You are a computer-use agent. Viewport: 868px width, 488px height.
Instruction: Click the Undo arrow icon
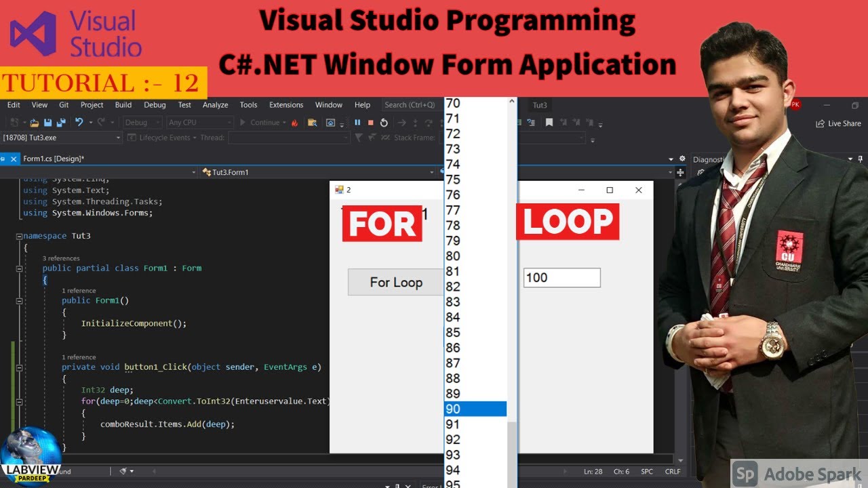pos(79,123)
